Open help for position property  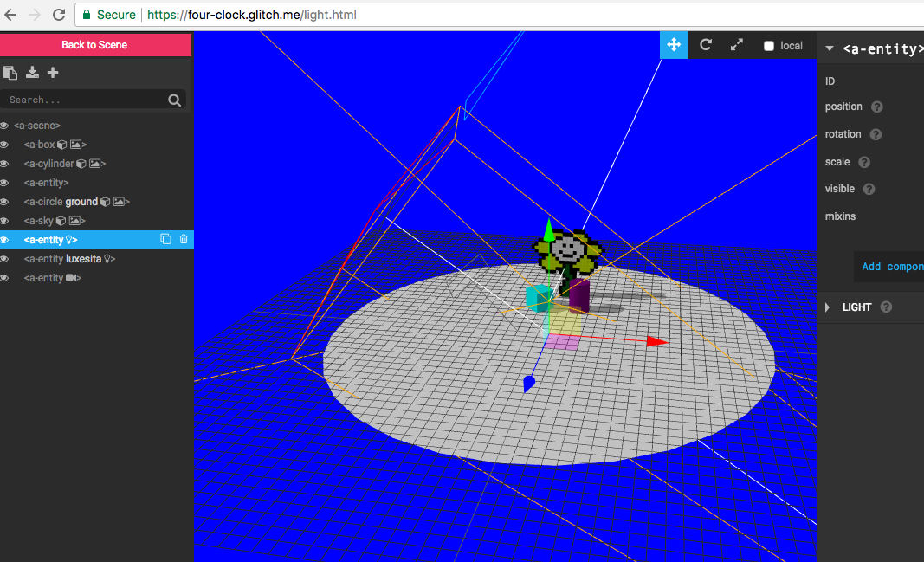point(877,107)
